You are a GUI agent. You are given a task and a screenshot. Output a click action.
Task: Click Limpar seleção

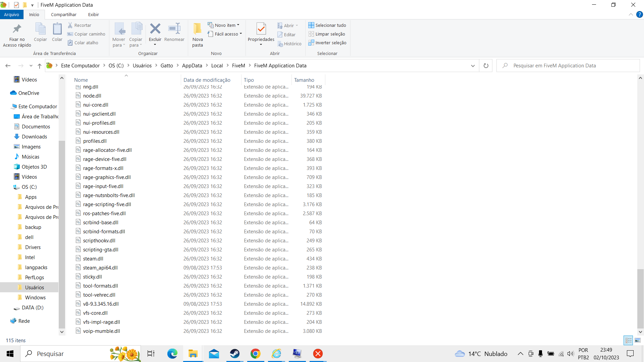[327, 34]
